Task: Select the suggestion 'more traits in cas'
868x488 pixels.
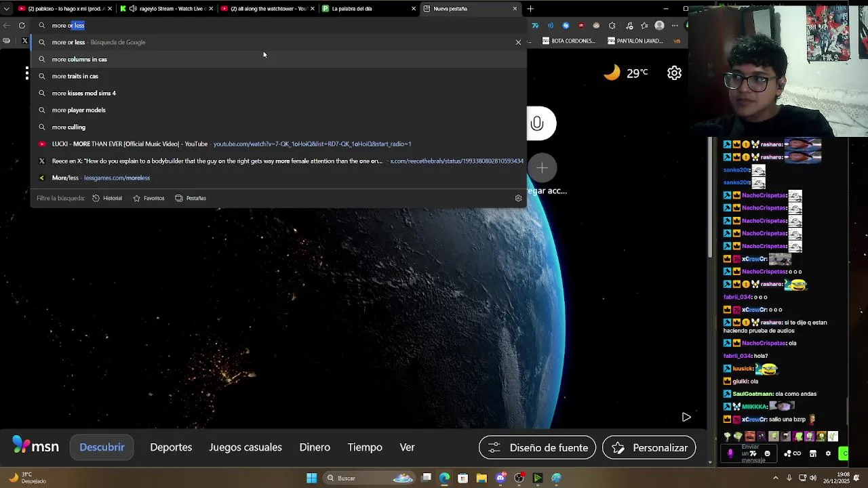Action: [x=278, y=76]
